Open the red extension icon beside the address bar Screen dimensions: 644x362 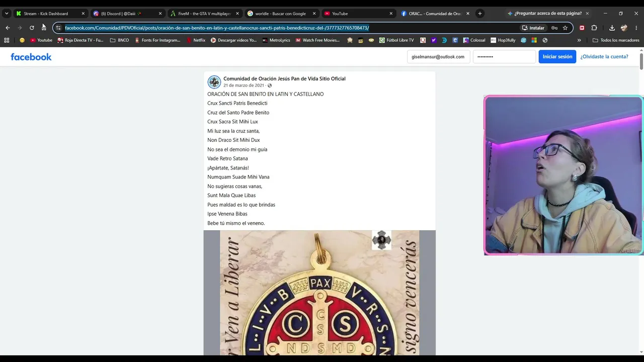click(x=582, y=28)
